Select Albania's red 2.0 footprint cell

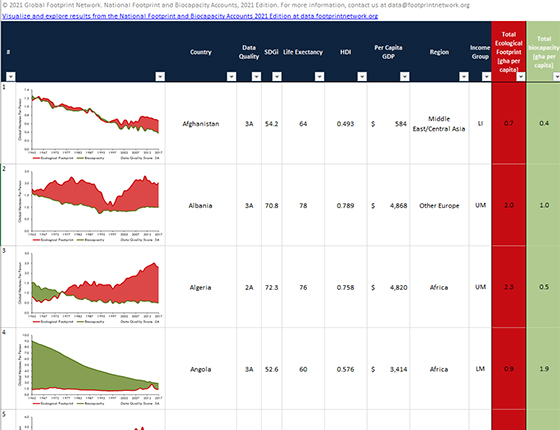pos(509,205)
